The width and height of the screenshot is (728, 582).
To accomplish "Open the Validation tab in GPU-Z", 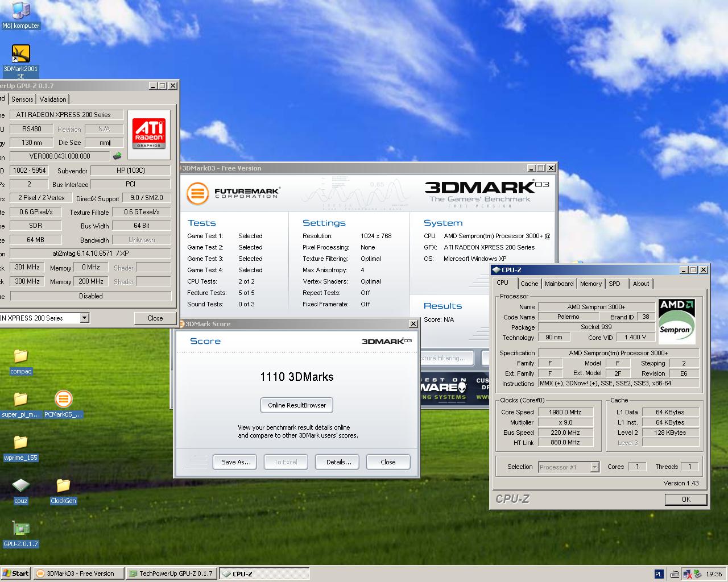I will point(53,99).
